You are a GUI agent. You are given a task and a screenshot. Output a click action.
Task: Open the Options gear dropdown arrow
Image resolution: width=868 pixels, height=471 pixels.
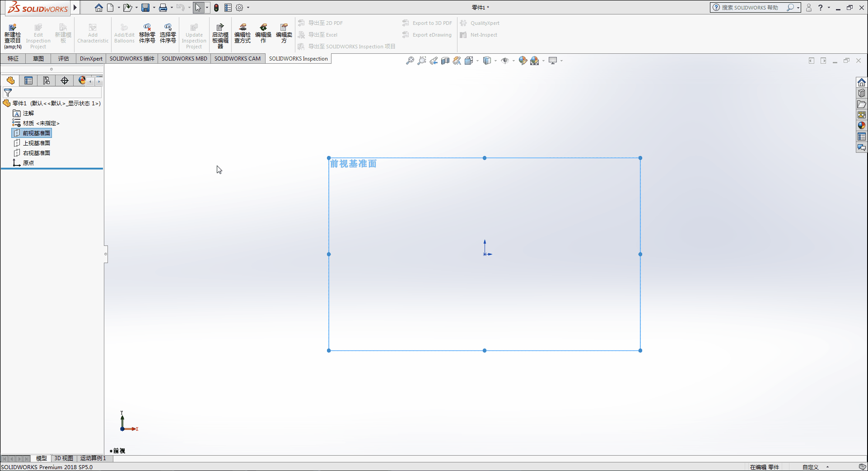[x=248, y=8]
